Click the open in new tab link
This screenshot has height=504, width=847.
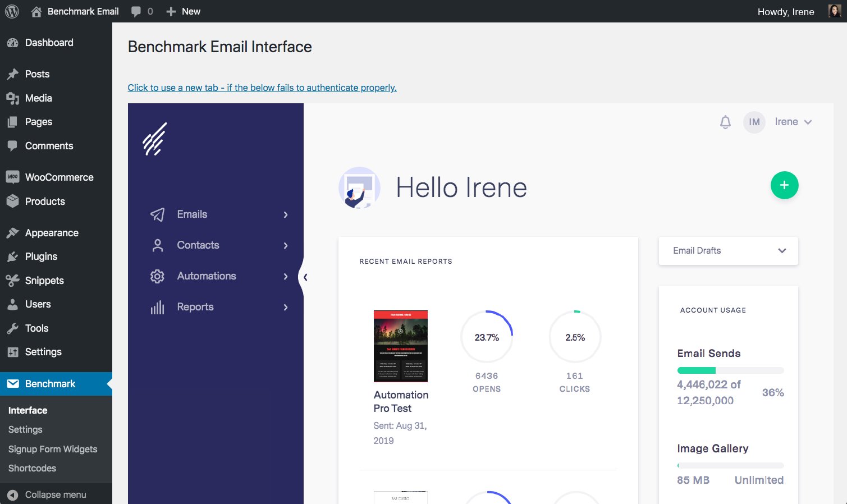[262, 88]
